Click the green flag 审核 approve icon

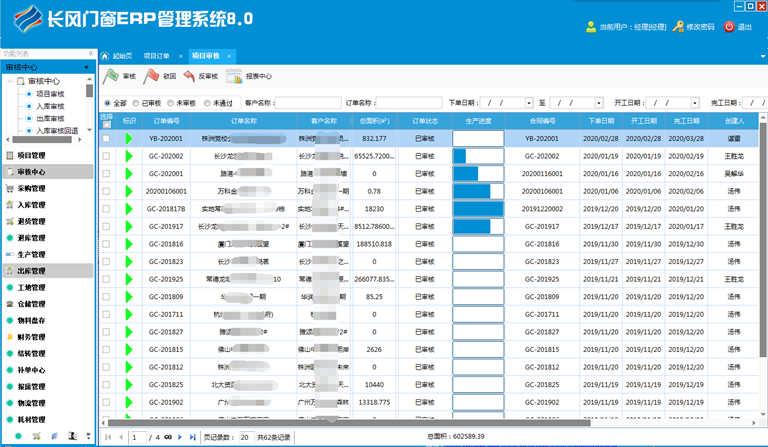click(x=112, y=76)
